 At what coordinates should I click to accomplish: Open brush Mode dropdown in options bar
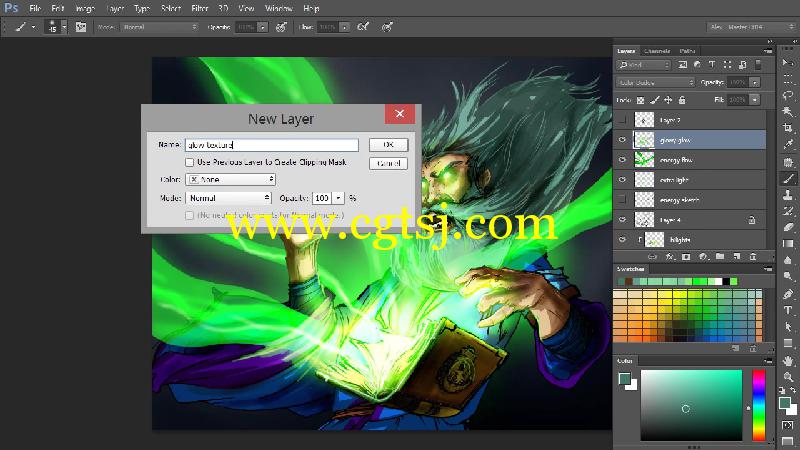(160, 27)
